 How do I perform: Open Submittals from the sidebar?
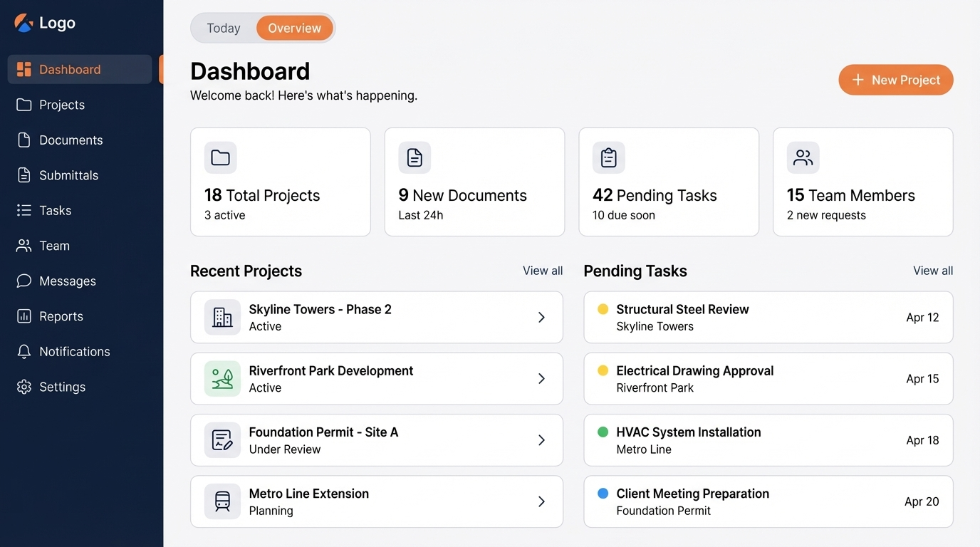24,174
